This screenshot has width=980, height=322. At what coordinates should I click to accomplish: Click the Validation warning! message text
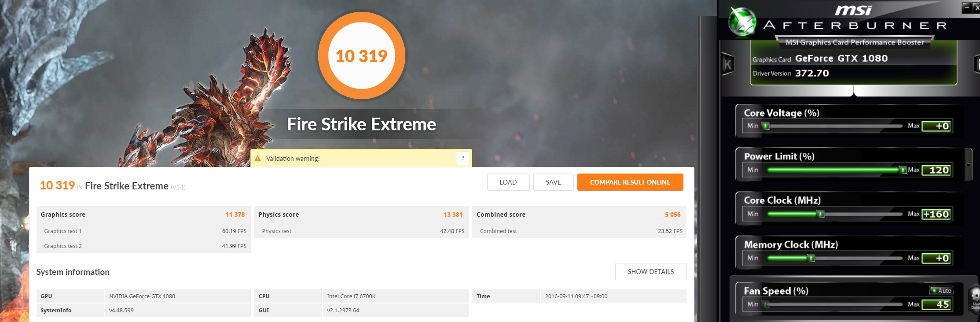[x=293, y=159]
